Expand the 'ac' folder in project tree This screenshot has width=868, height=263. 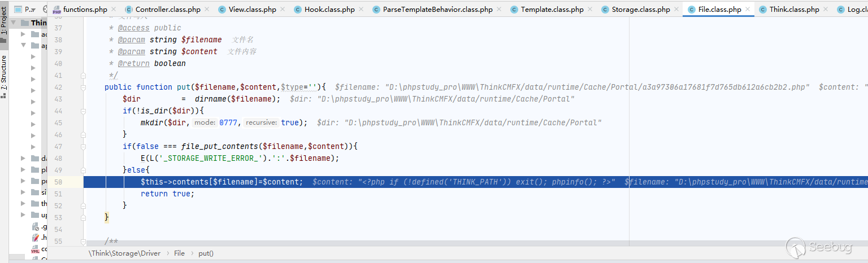coord(23,34)
